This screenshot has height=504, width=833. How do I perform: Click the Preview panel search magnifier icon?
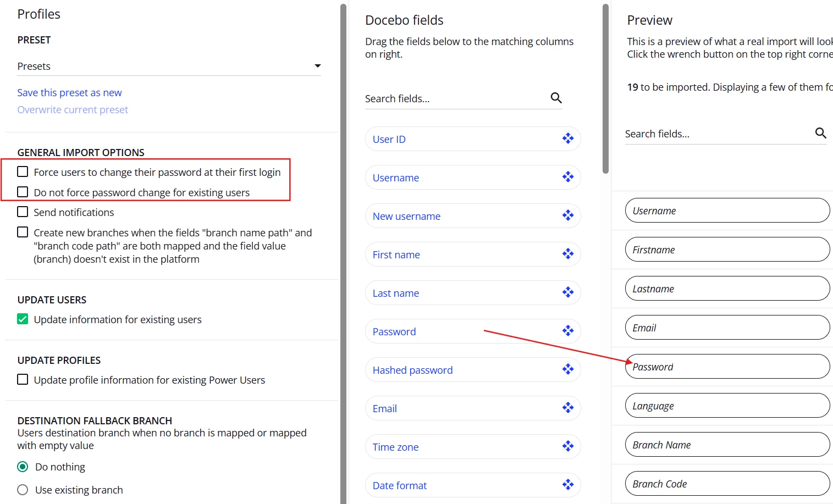[x=820, y=133]
